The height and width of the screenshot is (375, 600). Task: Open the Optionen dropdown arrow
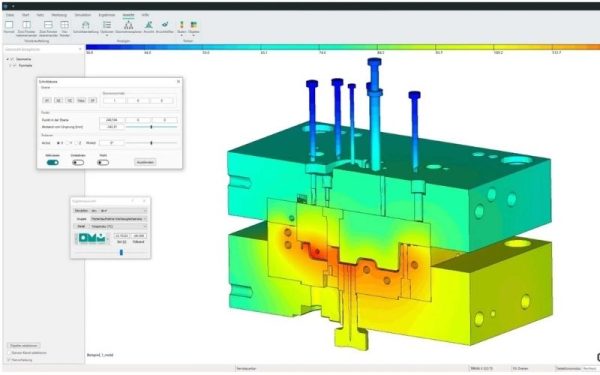pyautogui.click(x=107, y=36)
